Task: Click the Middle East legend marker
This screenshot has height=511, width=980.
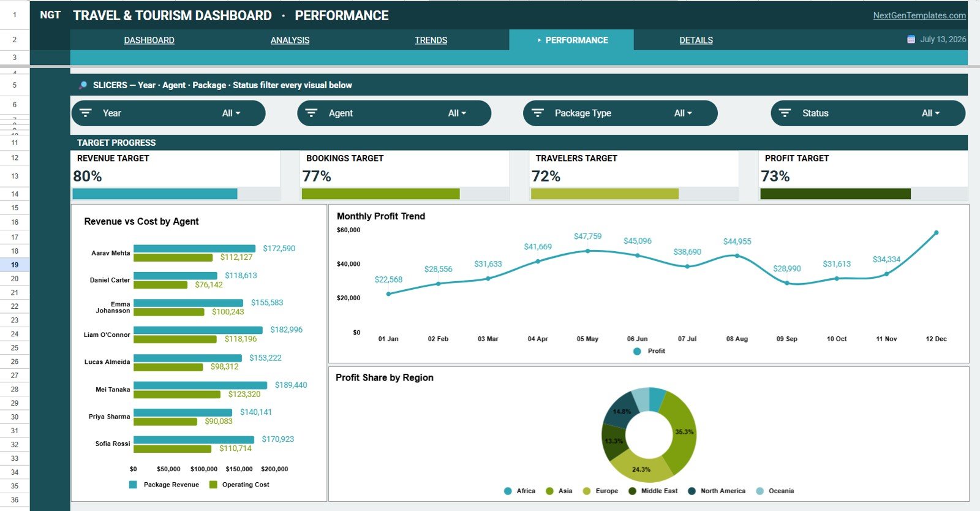Action: (632, 491)
